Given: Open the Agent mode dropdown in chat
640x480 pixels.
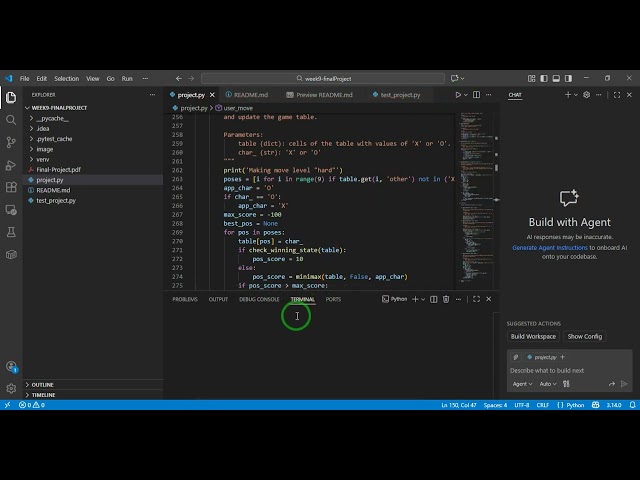Looking at the screenshot, I should coord(522,384).
